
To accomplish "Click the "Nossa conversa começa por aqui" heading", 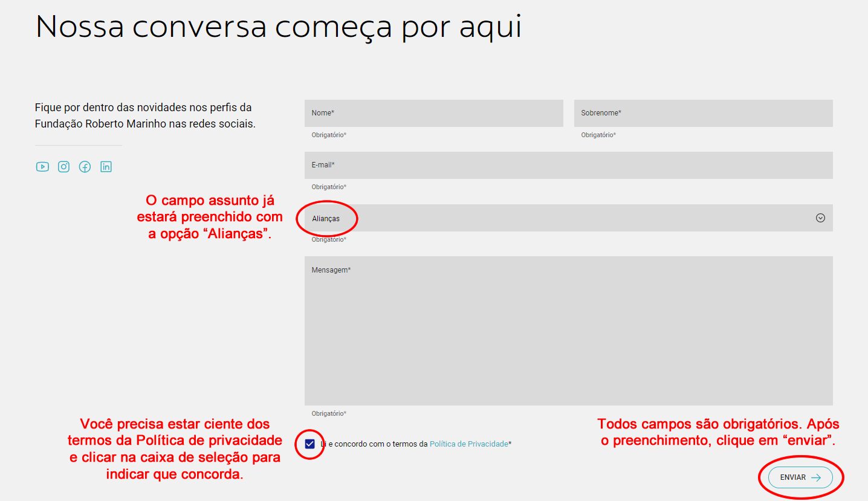I will (x=278, y=27).
